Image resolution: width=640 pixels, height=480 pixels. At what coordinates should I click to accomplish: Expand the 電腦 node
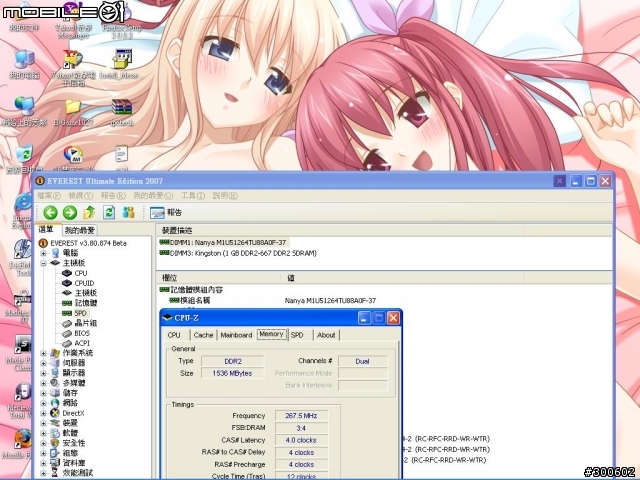pos(43,253)
